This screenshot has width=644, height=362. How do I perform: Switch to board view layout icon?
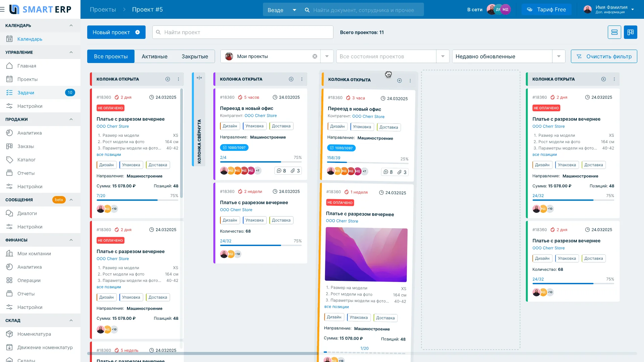point(630,32)
